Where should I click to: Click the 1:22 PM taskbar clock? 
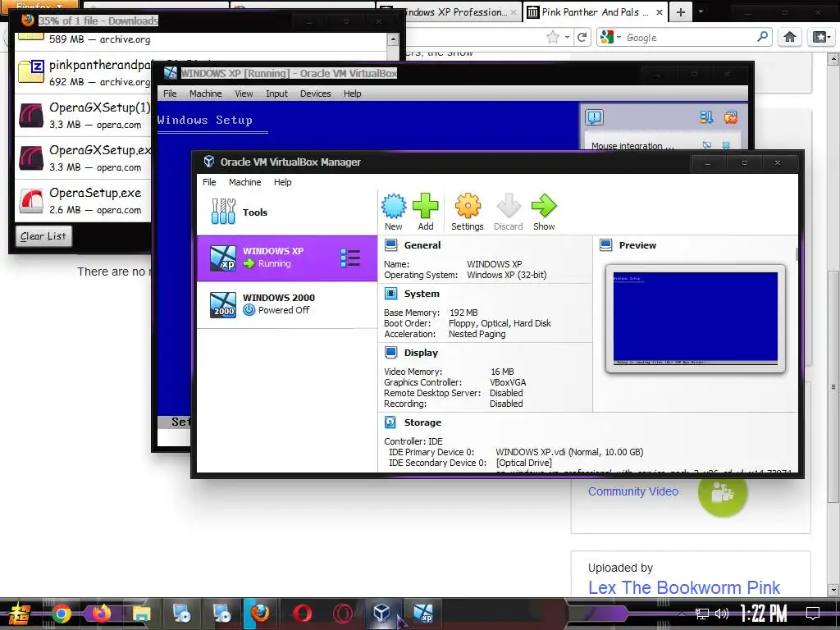[x=764, y=614]
